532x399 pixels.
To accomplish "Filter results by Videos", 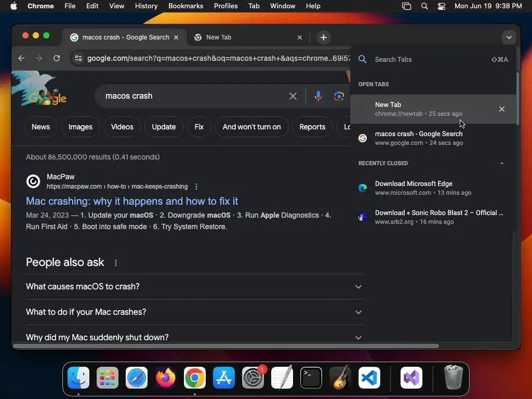I will click(122, 127).
